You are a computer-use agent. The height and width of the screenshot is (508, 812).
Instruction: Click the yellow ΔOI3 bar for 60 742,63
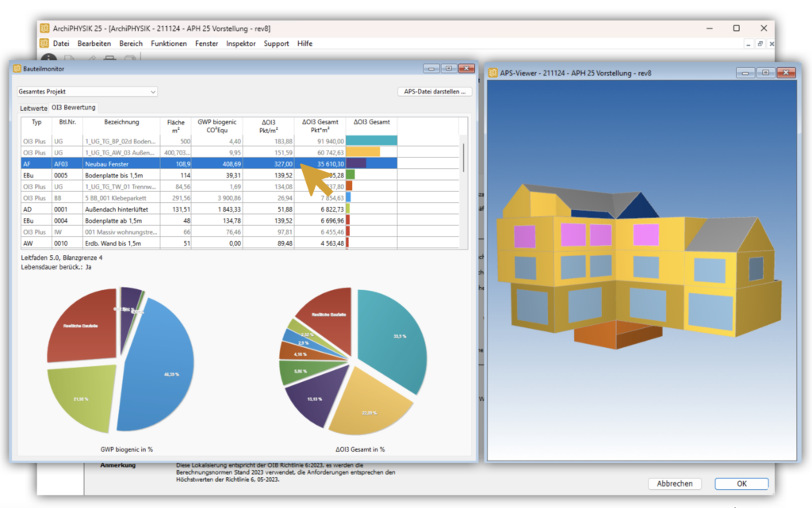point(362,152)
